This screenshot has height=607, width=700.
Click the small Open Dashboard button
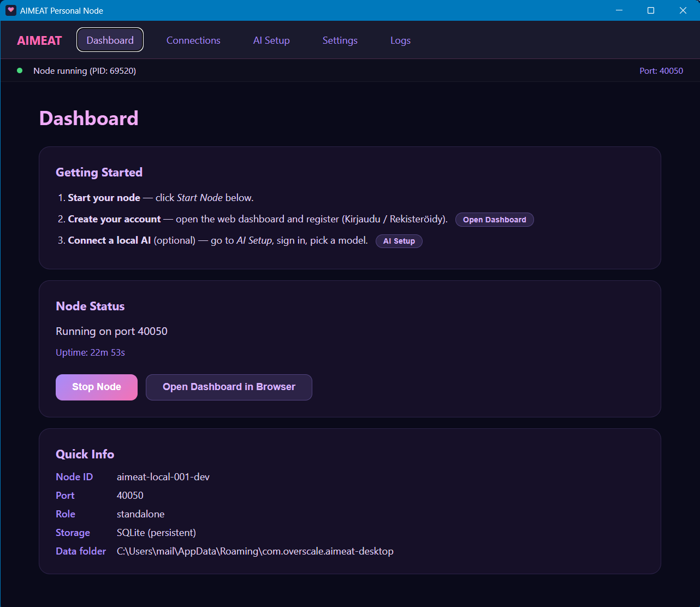point(495,220)
